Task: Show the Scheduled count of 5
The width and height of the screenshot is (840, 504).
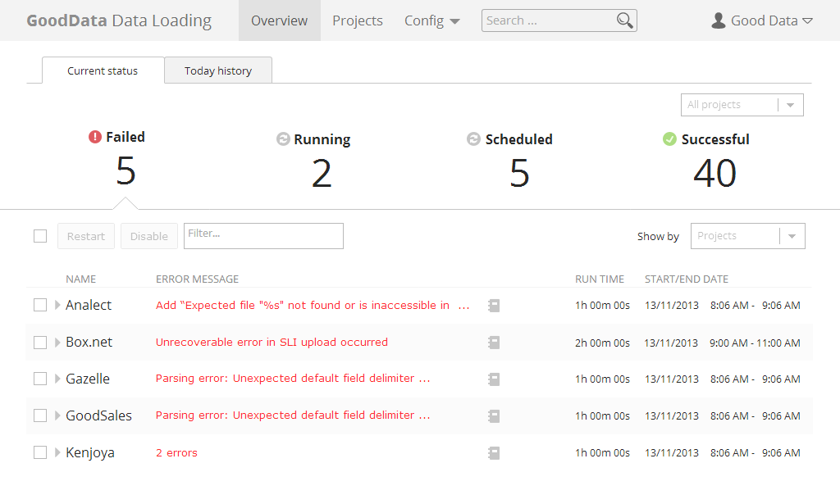Action: point(519,174)
